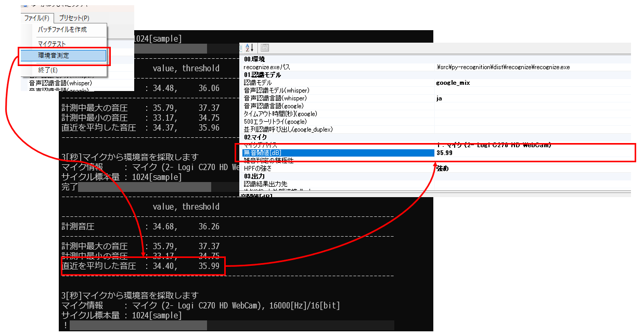
Task: Click the 03.出力 category header
Action: click(254, 176)
